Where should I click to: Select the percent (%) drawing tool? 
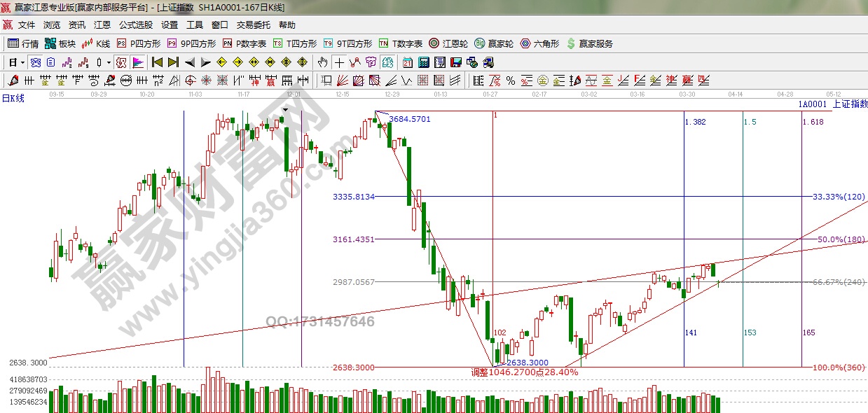pyautogui.click(x=511, y=80)
